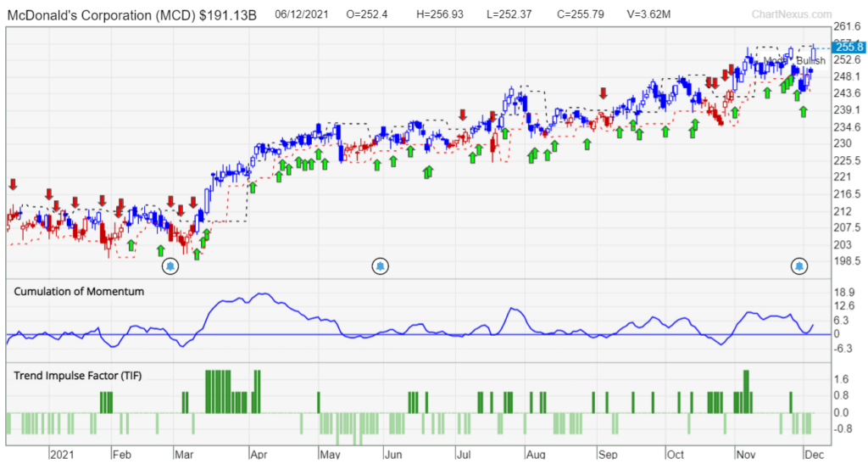868x464 pixels.
Task: Click the lowest green buy arrow in late November
Action: [804, 112]
